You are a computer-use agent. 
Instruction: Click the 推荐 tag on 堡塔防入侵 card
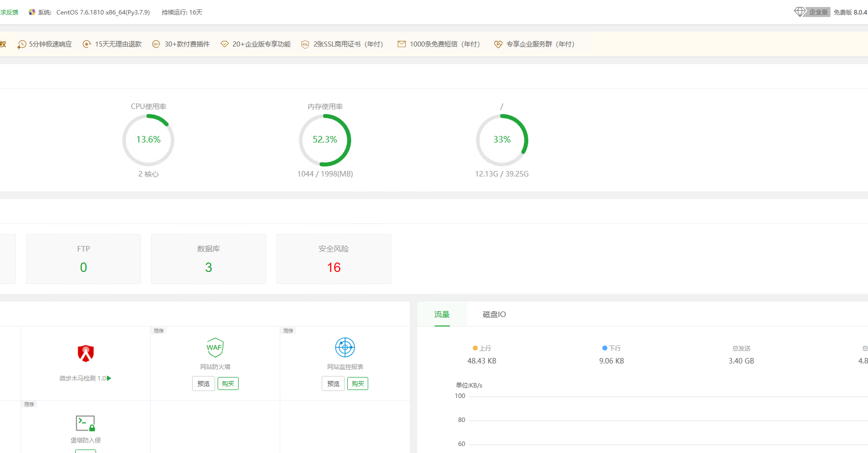29,404
